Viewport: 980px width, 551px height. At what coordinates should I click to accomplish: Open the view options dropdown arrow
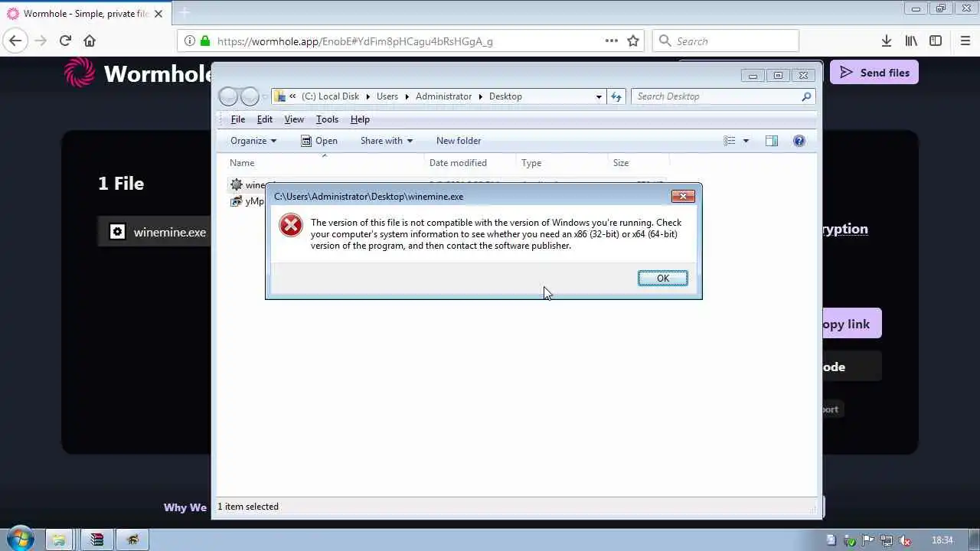[x=746, y=141]
